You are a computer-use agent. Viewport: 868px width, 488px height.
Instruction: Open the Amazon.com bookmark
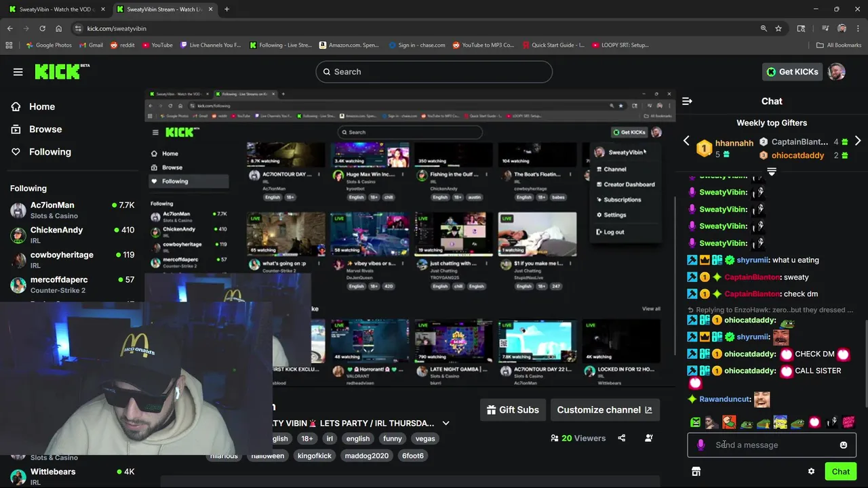pyautogui.click(x=349, y=45)
